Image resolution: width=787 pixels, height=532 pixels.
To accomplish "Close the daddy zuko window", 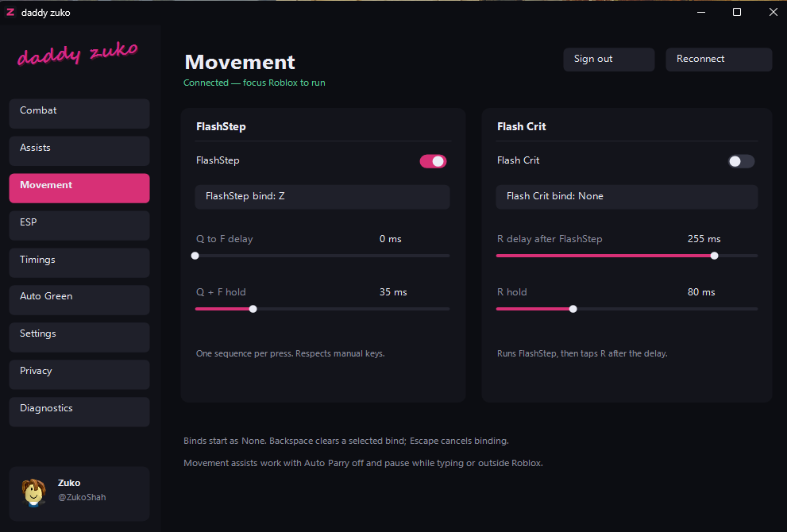I will tap(773, 12).
